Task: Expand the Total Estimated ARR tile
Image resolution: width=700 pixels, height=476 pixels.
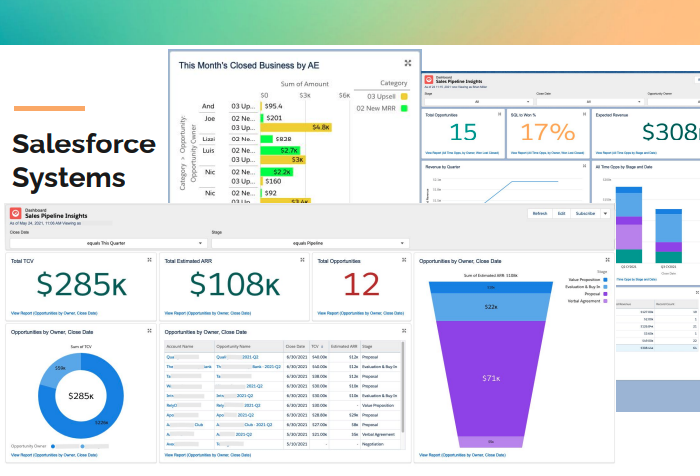Action: (302, 260)
